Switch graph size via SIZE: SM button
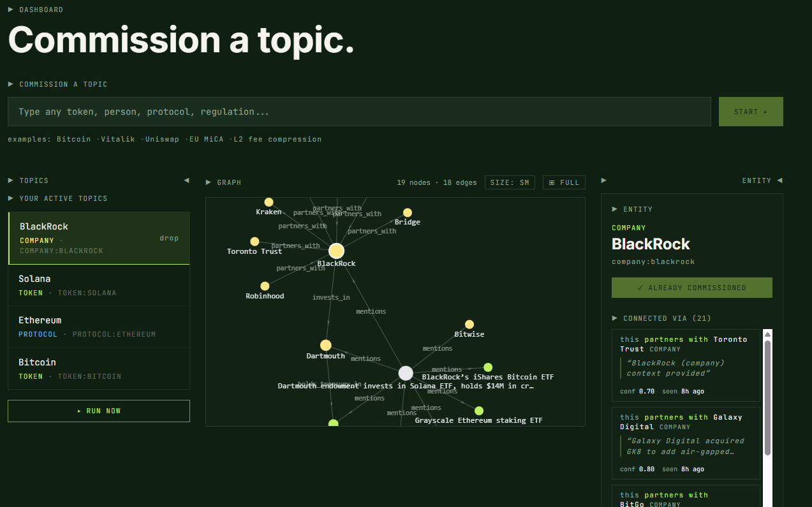Screen dimensions: 812x507 click(510, 182)
